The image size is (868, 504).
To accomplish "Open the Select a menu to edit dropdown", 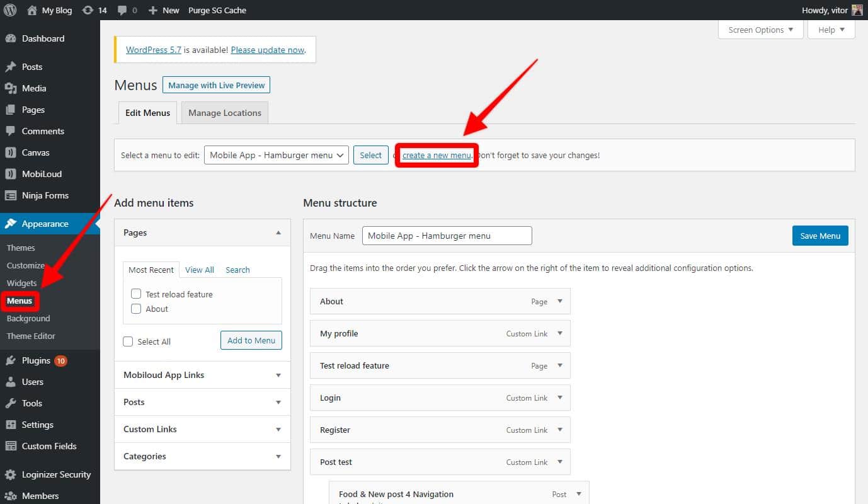I will [x=277, y=155].
